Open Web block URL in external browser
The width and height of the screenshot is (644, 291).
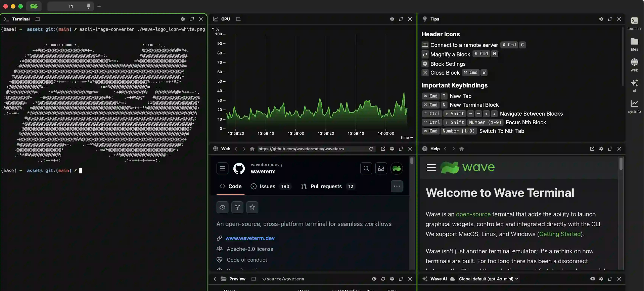[x=383, y=149]
